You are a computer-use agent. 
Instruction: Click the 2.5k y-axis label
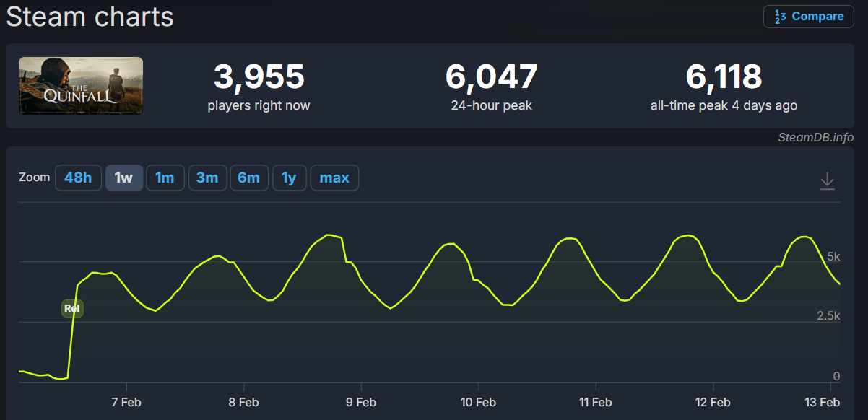828,316
